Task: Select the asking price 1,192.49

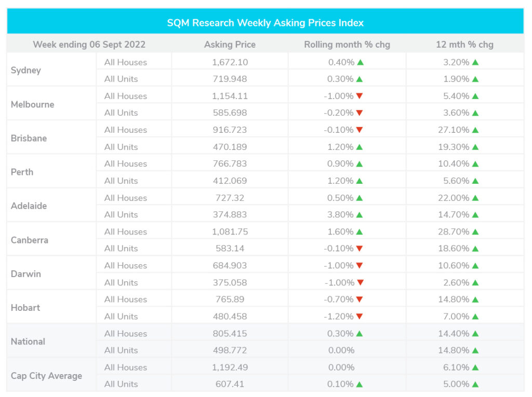Action: pyautogui.click(x=230, y=367)
